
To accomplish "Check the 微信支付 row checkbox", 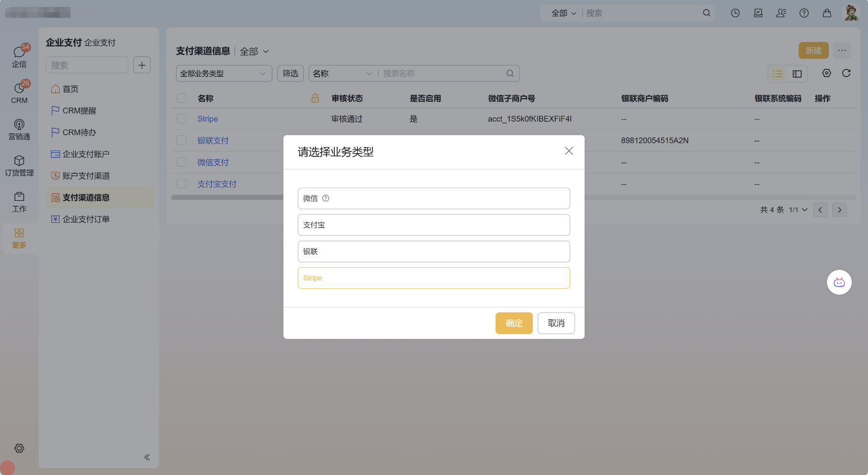I will coord(181,162).
